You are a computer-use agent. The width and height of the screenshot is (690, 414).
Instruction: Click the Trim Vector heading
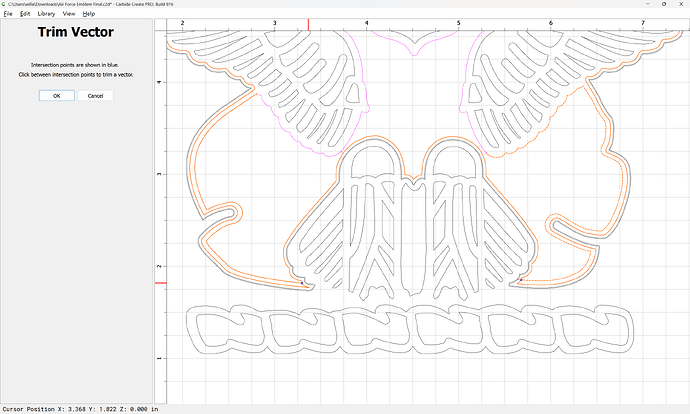point(76,32)
